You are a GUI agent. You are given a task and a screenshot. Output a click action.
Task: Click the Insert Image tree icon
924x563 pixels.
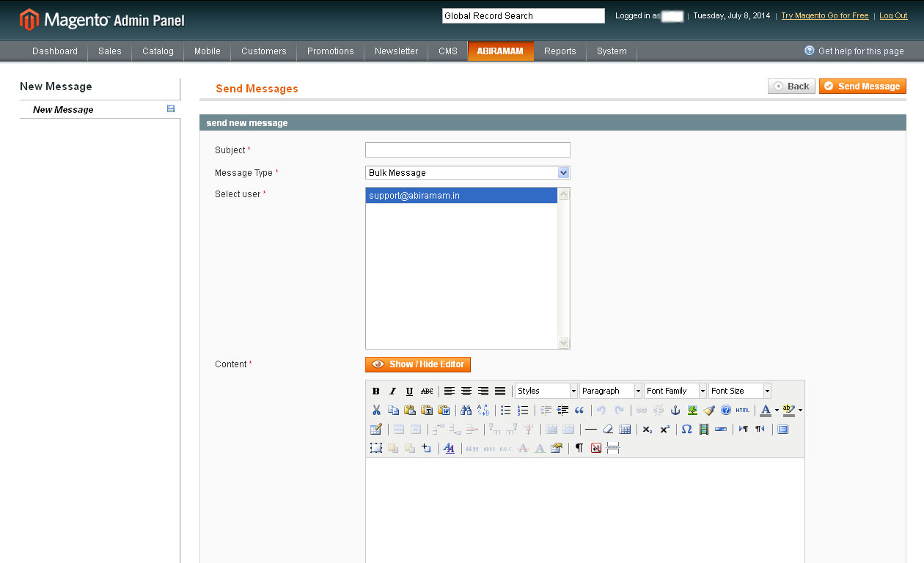coord(692,411)
